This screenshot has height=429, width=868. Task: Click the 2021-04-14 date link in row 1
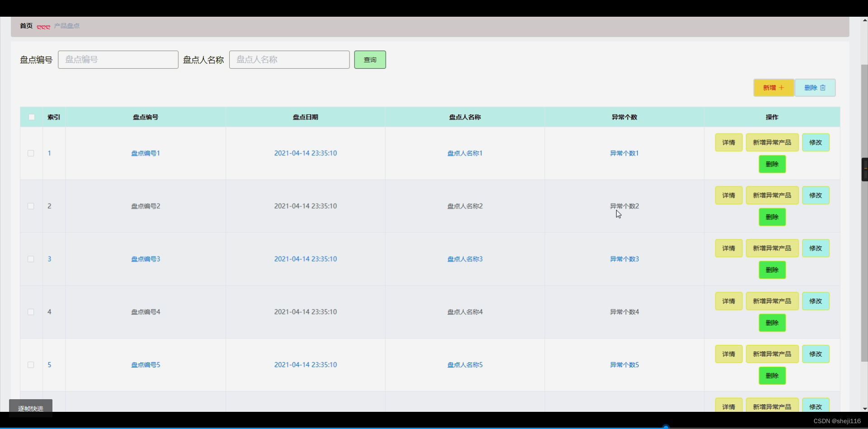[305, 153]
